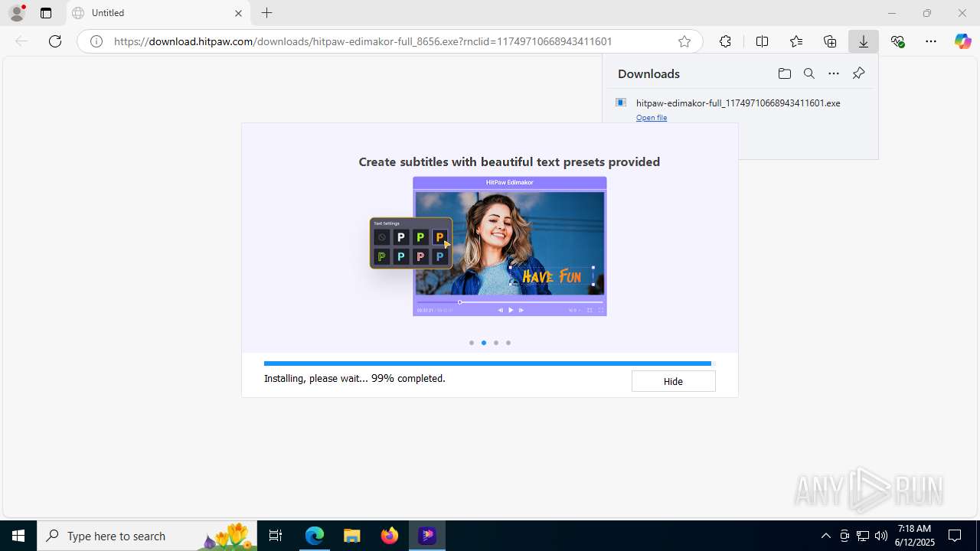Hide the installer window
980x551 pixels.
[673, 381]
